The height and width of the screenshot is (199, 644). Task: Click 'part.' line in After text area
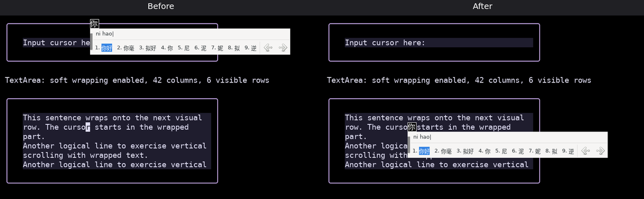point(356,136)
